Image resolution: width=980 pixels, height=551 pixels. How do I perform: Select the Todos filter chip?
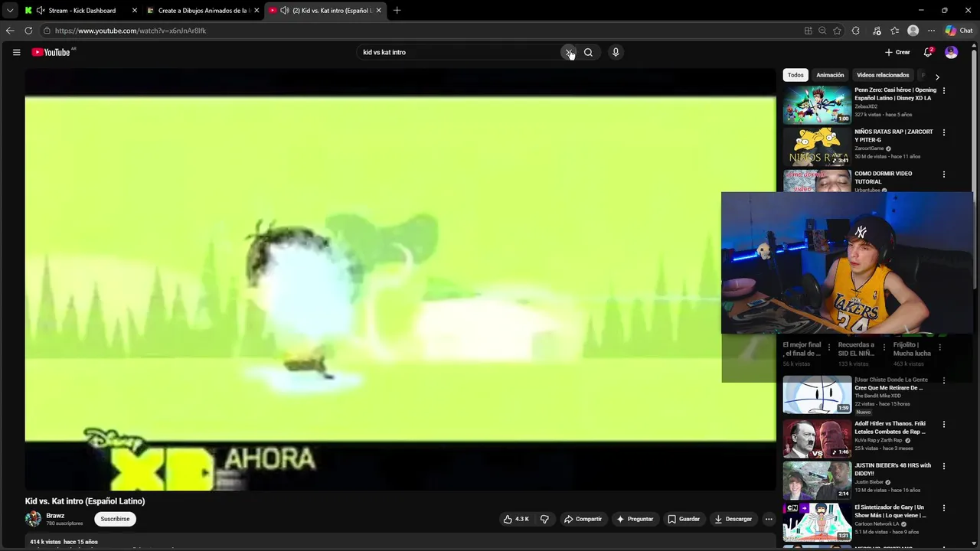[x=795, y=75]
